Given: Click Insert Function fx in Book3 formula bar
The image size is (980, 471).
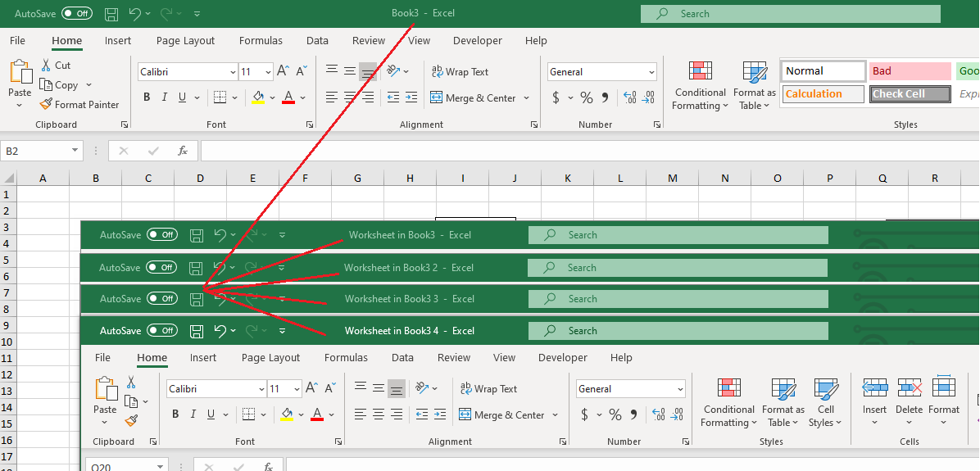Looking at the screenshot, I should pos(183,151).
